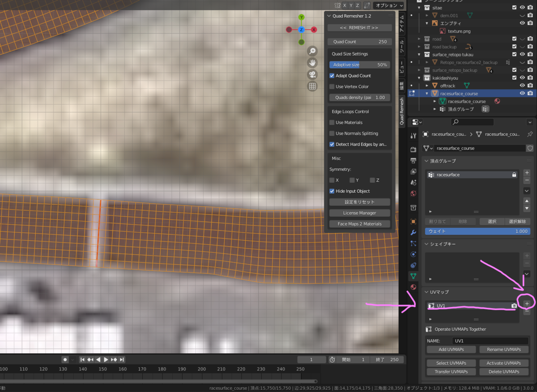Viewport: 537px width, 392px height.
Task: Click the Delete UVMAPs button
Action: pos(503,371)
